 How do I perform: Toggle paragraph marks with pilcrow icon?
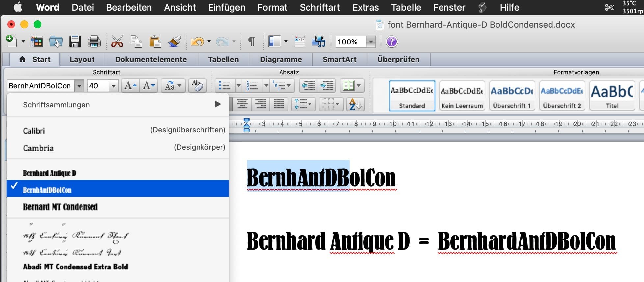[251, 42]
